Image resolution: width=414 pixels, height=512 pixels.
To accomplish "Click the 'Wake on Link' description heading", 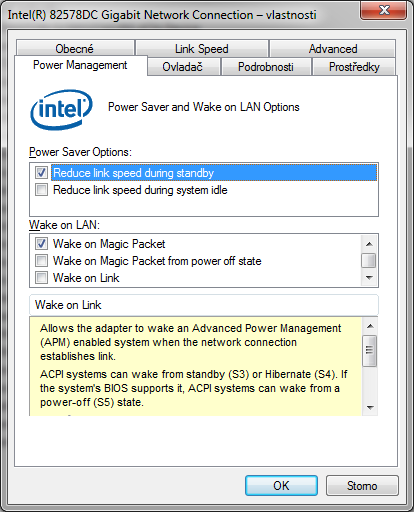I will click(68, 305).
